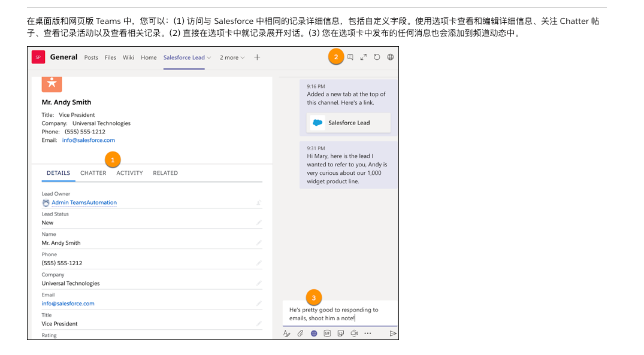
Task: Send the typed message
Action: (x=393, y=333)
